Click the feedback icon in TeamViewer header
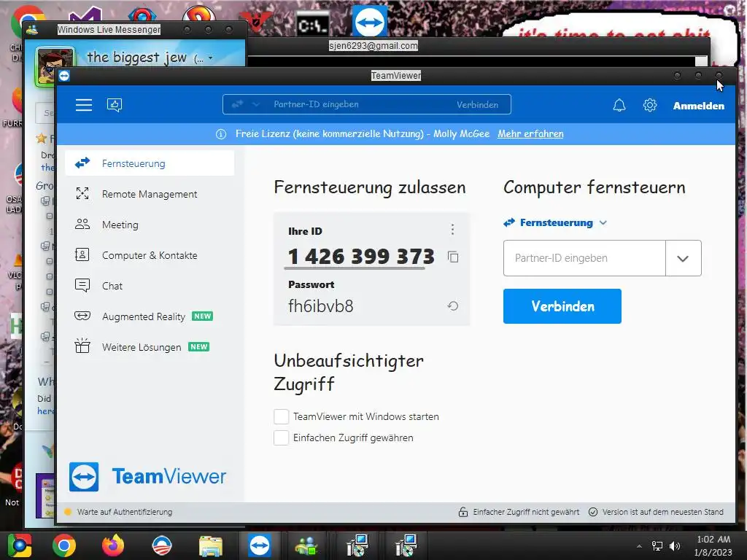 click(x=115, y=105)
